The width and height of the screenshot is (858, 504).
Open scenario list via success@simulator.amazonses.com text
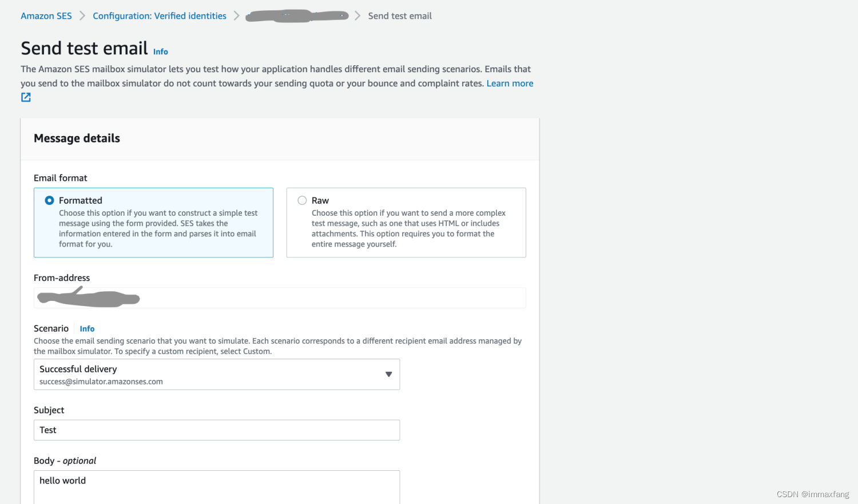(101, 382)
